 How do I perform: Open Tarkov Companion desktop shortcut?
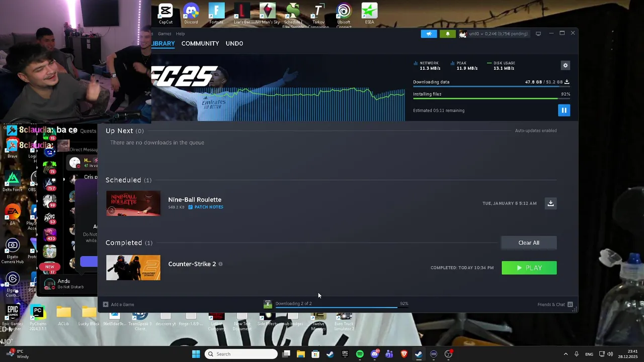[x=318, y=15]
